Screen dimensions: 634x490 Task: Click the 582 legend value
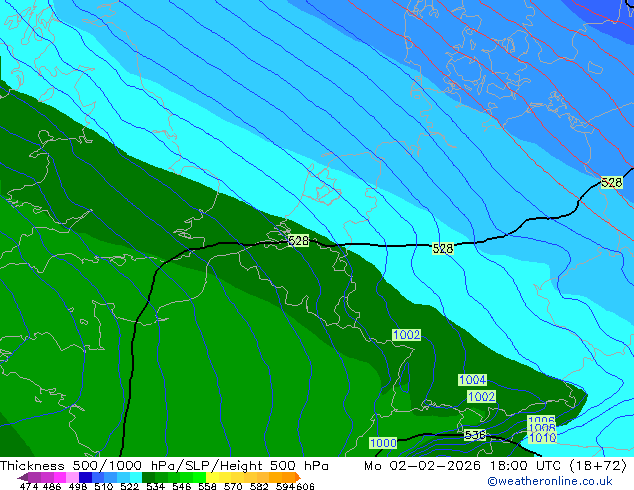pyautogui.click(x=259, y=486)
